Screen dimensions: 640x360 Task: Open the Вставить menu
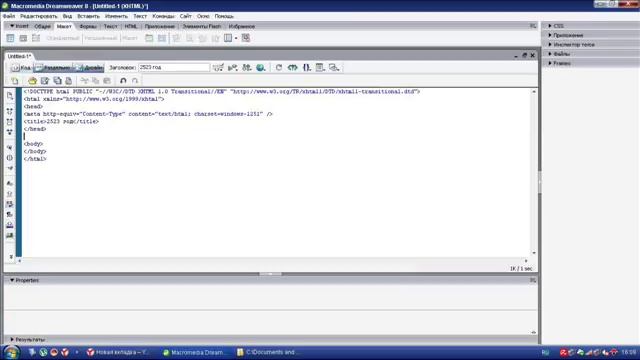(x=88, y=16)
